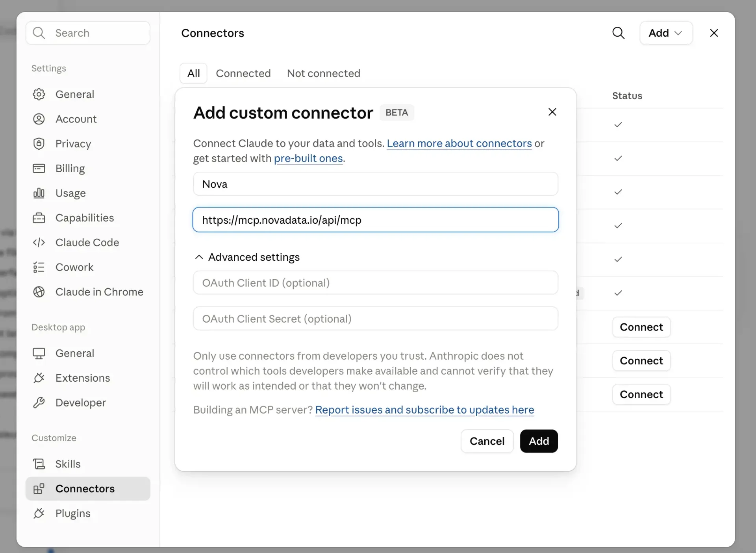Focus the OAuth Client ID field
Screen dimensions: 756x553
pyautogui.click(x=375, y=282)
